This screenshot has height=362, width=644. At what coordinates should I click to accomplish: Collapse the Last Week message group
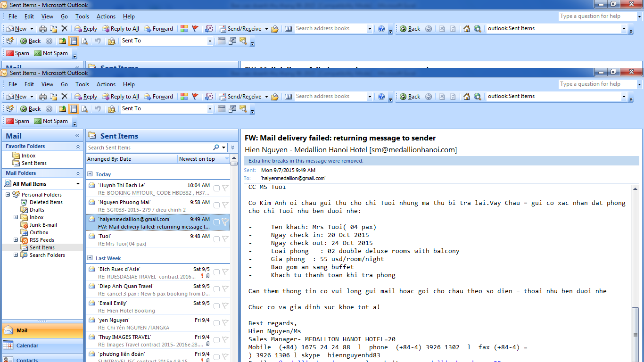(90, 258)
